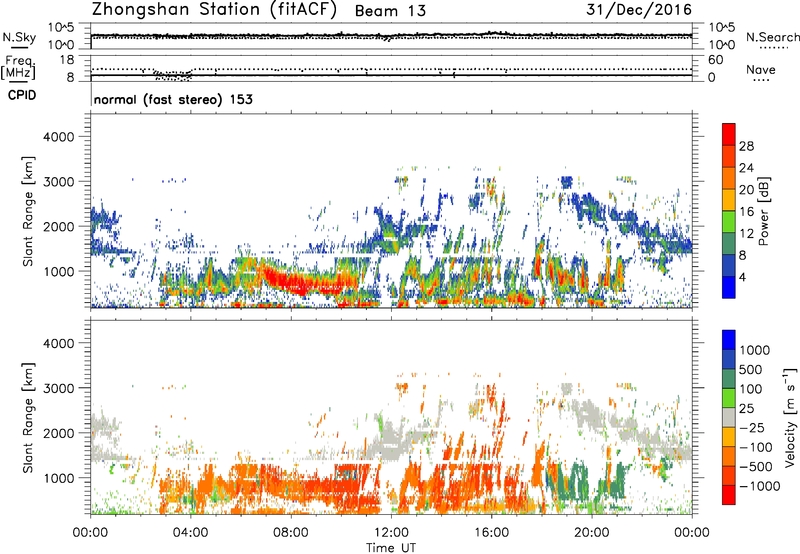
Task: Click the 'Beam 13' label
Action: 390,11
